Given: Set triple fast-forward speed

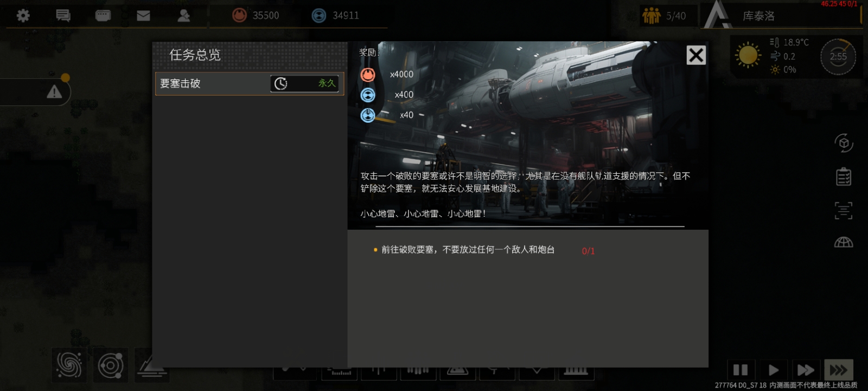Looking at the screenshot, I should (x=839, y=370).
